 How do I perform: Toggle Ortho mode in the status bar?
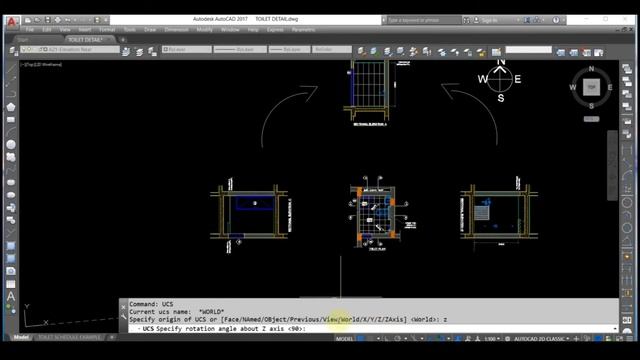click(x=386, y=338)
